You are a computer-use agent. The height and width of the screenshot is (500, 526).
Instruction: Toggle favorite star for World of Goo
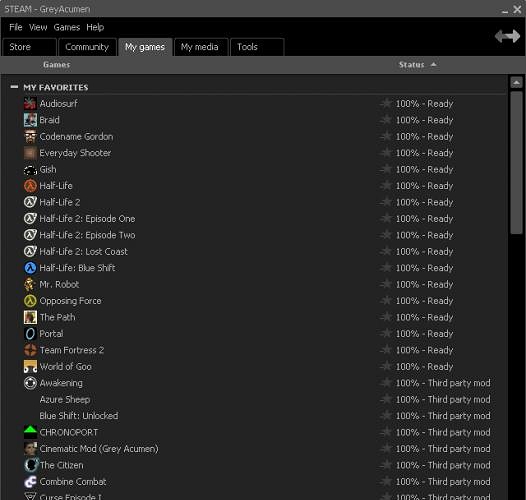tap(386, 366)
